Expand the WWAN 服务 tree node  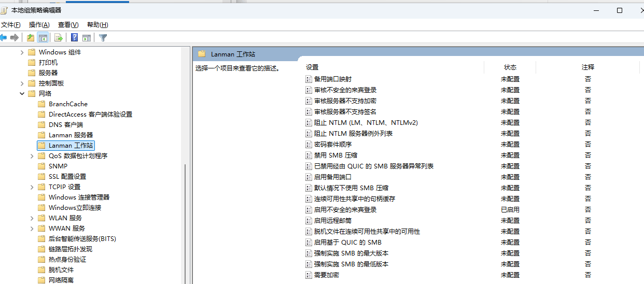(x=32, y=229)
